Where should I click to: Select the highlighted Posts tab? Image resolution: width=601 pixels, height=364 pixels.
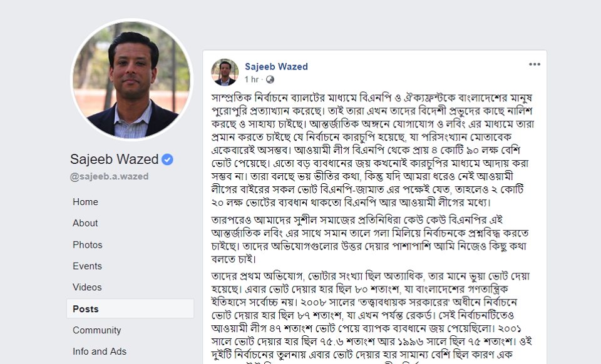point(130,308)
